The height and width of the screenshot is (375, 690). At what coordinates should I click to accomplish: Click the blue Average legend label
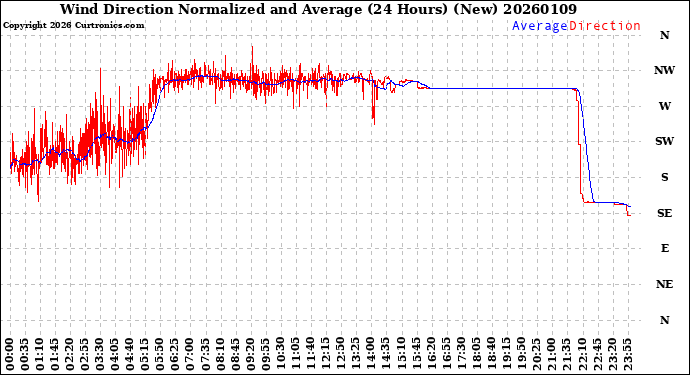[x=540, y=26]
